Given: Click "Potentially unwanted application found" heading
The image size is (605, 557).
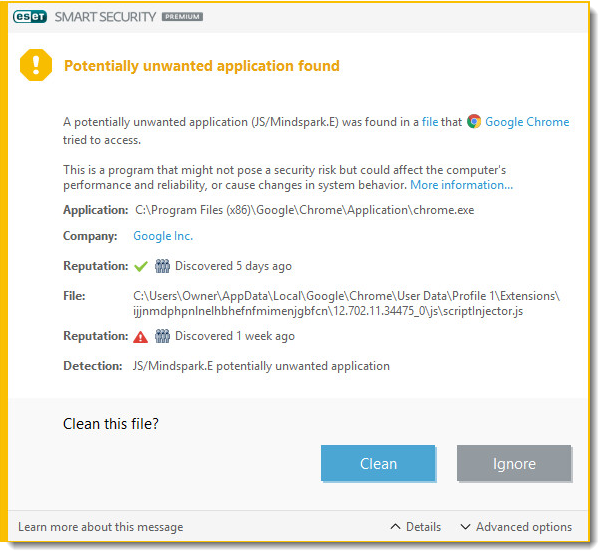Looking at the screenshot, I should click(202, 66).
